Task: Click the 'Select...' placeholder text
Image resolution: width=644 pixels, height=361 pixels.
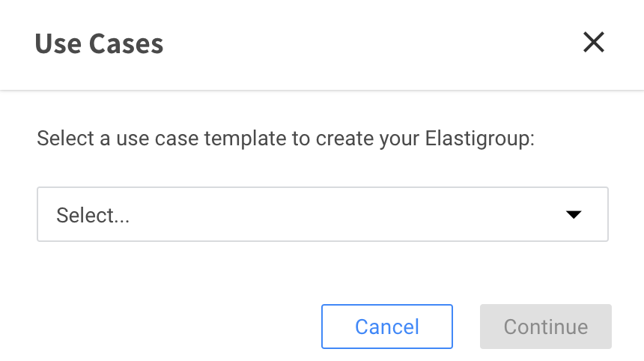Action: click(x=93, y=216)
